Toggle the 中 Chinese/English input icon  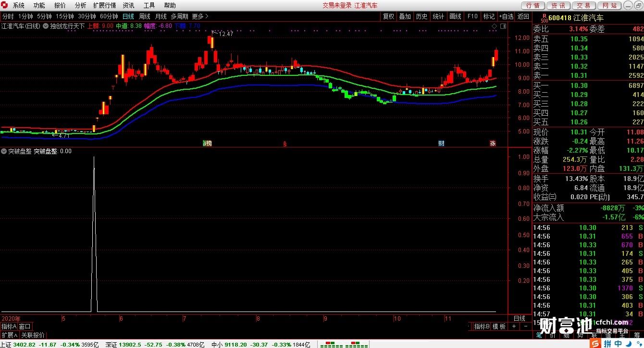pos(618,344)
